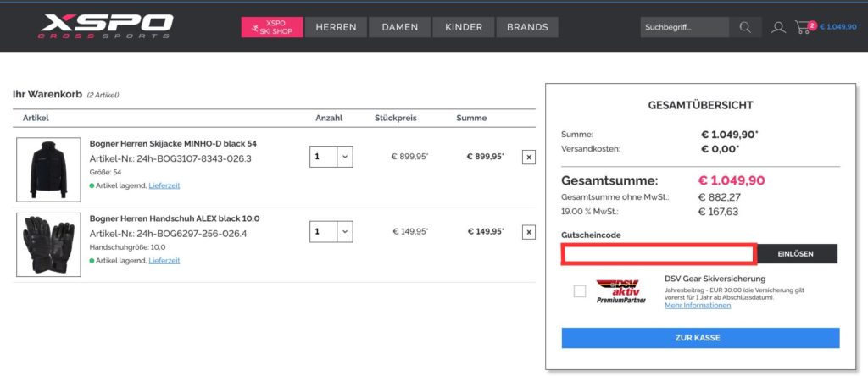Open the XSPO Ski Shop menu
The height and width of the screenshot is (376, 868).
[272, 27]
